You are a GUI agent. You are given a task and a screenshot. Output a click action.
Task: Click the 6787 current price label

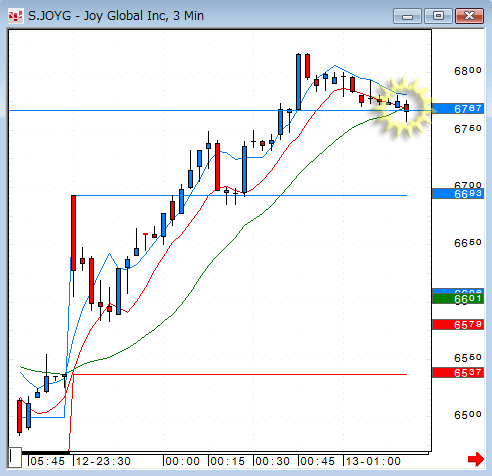pos(458,109)
